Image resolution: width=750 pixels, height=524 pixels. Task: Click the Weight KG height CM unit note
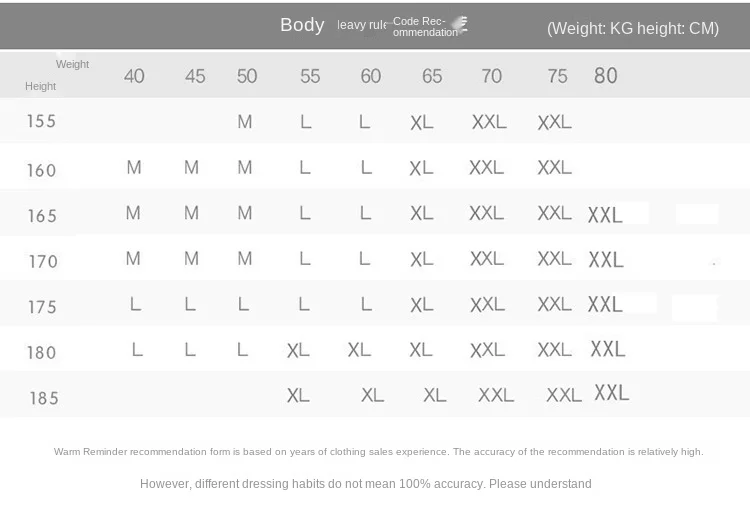point(632,28)
